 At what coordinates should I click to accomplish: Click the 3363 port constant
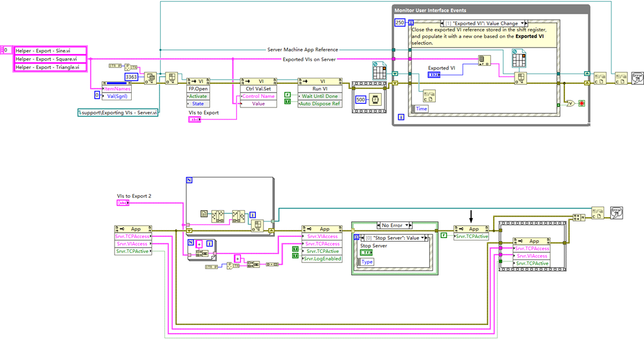click(x=131, y=77)
